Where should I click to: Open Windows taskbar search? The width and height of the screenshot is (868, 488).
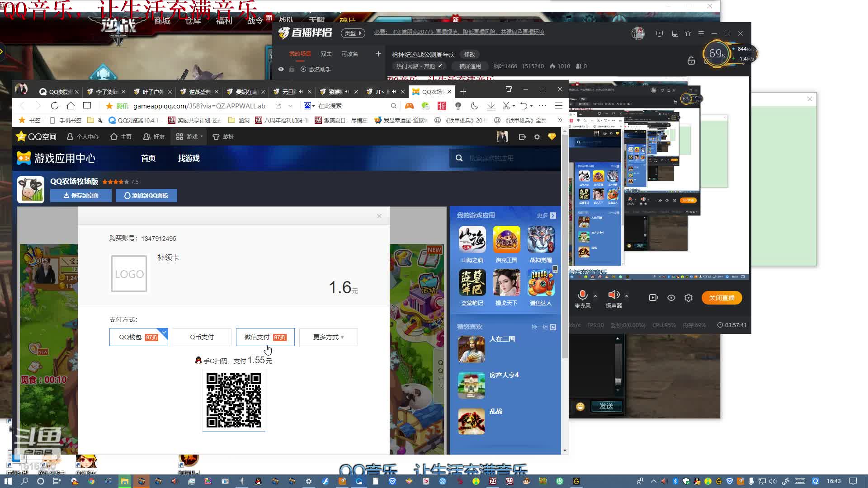click(x=24, y=481)
